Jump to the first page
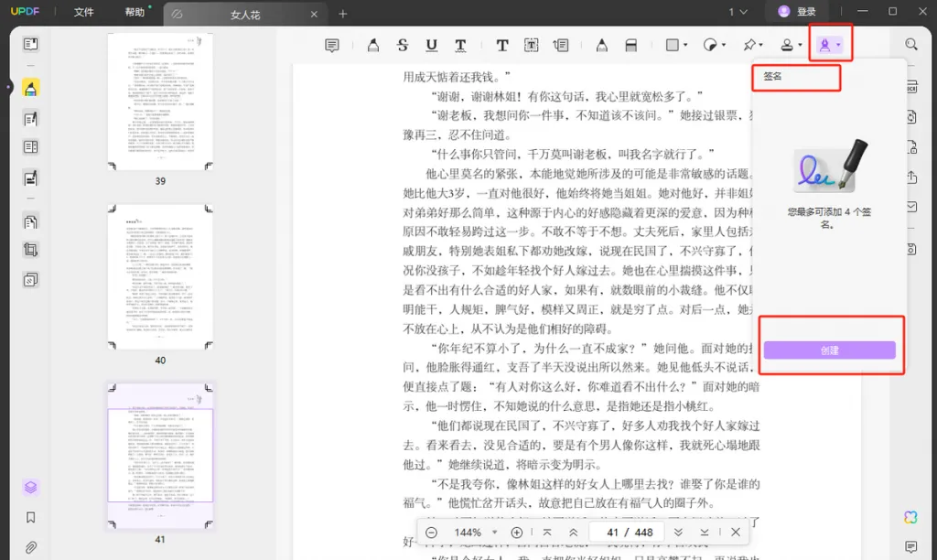Image resolution: width=937 pixels, height=560 pixels. 547,533
